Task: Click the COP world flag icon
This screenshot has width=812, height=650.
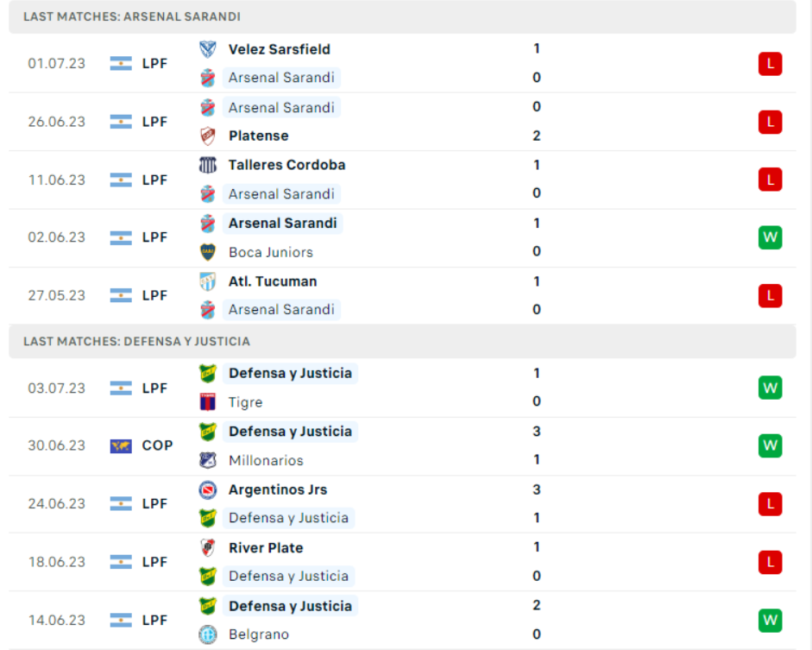Action: click(x=121, y=445)
